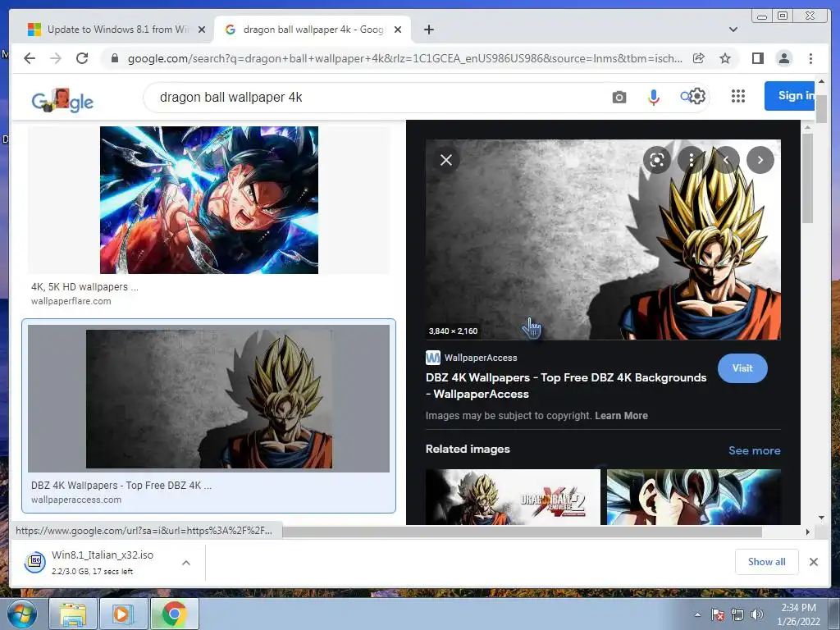This screenshot has width=840, height=630.
Task: Click See more related images
Action: tap(755, 450)
